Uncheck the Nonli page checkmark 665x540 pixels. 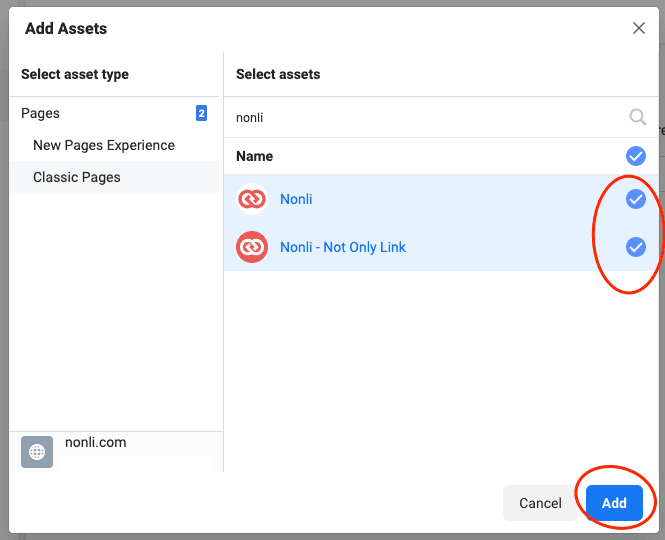[636, 199]
